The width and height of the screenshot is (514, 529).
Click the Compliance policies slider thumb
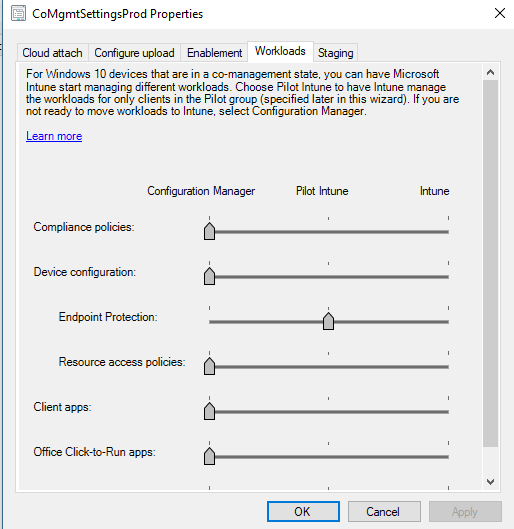[209, 231]
